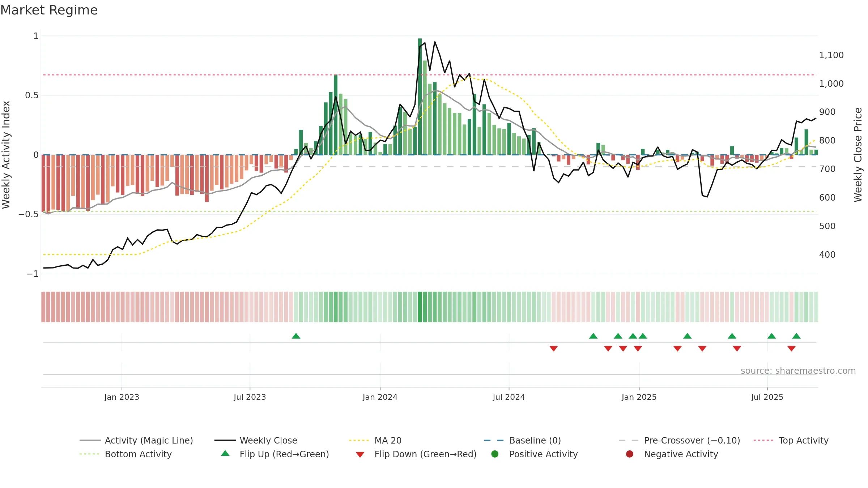Click the last Flip Down triangle after Jul 2025

791,348
